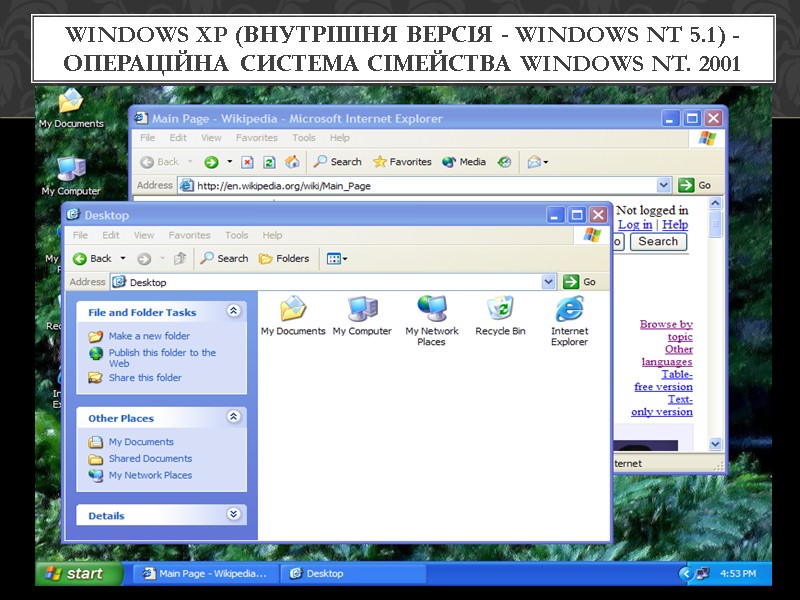Collapse the Other Places panel
This screenshot has height=600, width=800.
pyautogui.click(x=231, y=417)
